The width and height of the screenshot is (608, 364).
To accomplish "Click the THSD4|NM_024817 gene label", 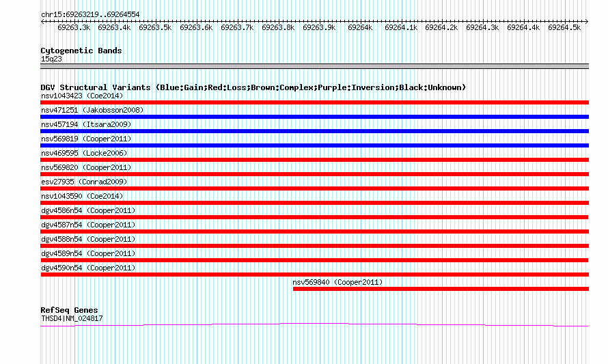I will [72, 319].
